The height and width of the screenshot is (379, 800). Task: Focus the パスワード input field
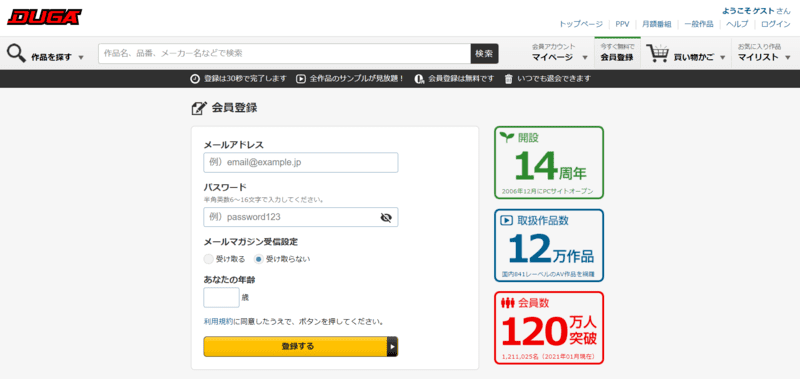301,217
